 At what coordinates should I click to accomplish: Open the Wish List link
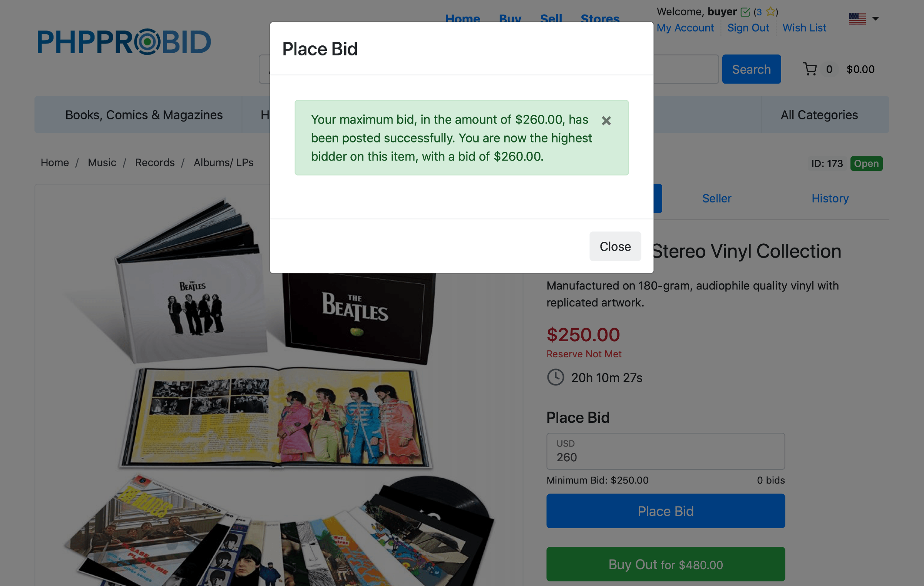pyautogui.click(x=804, y=28)
